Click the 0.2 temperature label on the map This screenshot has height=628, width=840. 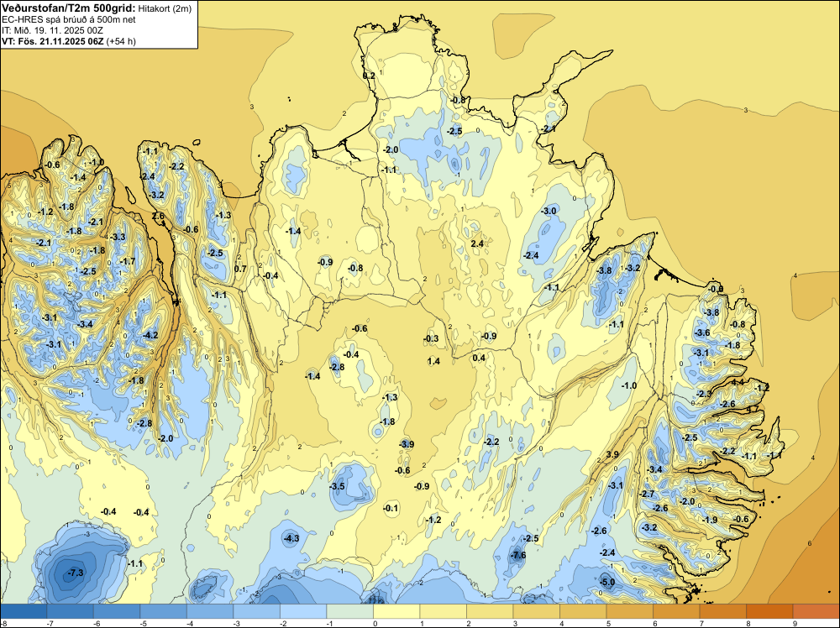pyautogui.click(x=369, y=76)
